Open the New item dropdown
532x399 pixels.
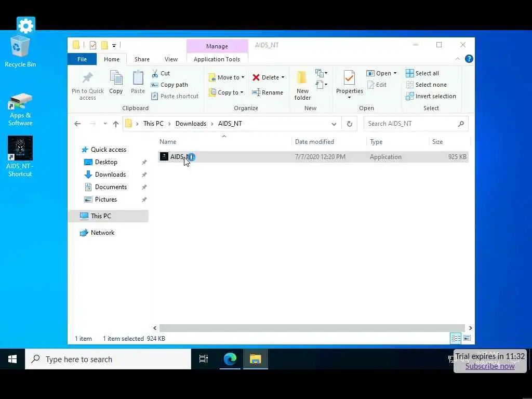click(321, 73)
